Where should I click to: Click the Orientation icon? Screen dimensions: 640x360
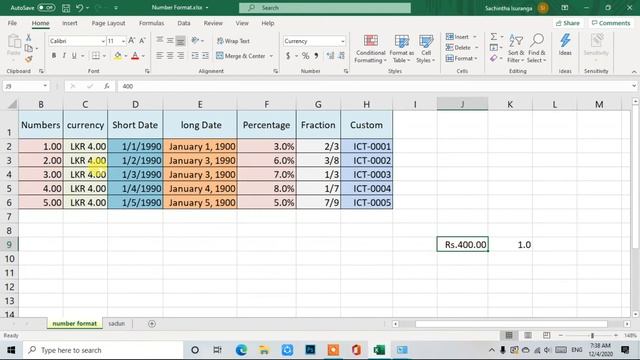tap(195, 40)
